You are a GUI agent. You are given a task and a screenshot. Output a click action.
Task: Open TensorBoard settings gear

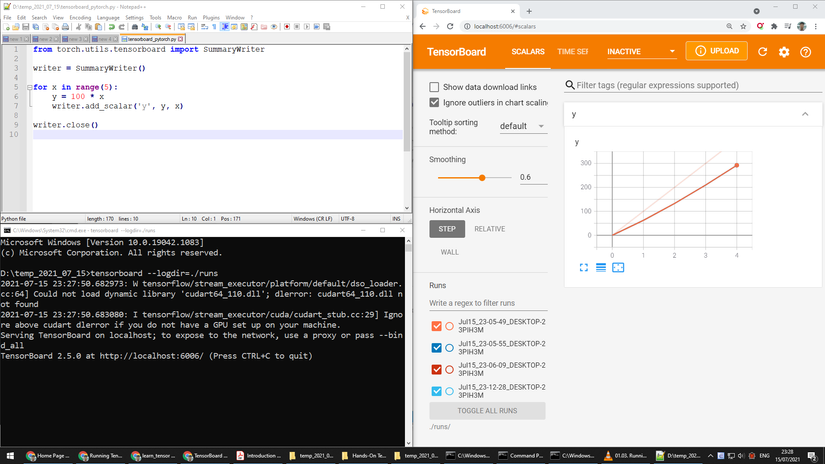tap(784, 52)
